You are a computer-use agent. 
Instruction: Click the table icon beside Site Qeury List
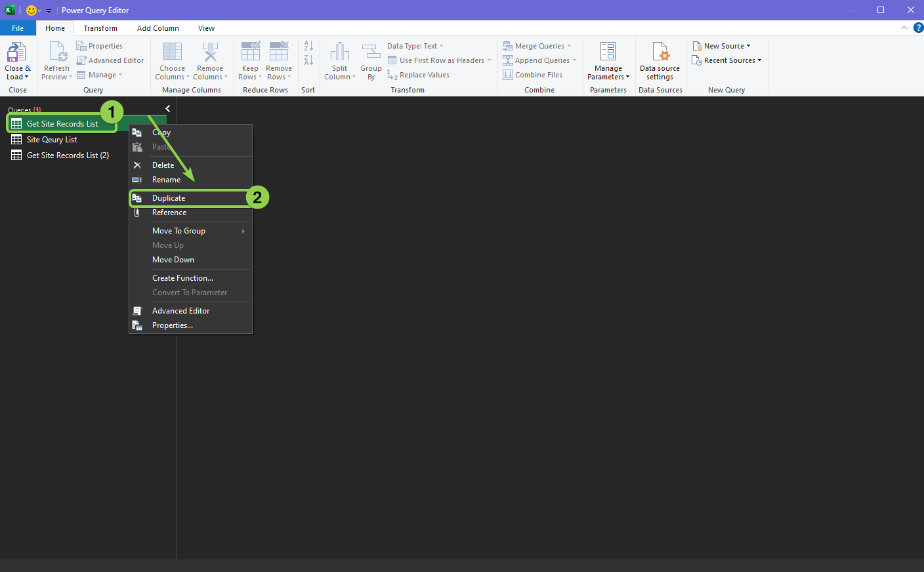[x=16, y=140]
